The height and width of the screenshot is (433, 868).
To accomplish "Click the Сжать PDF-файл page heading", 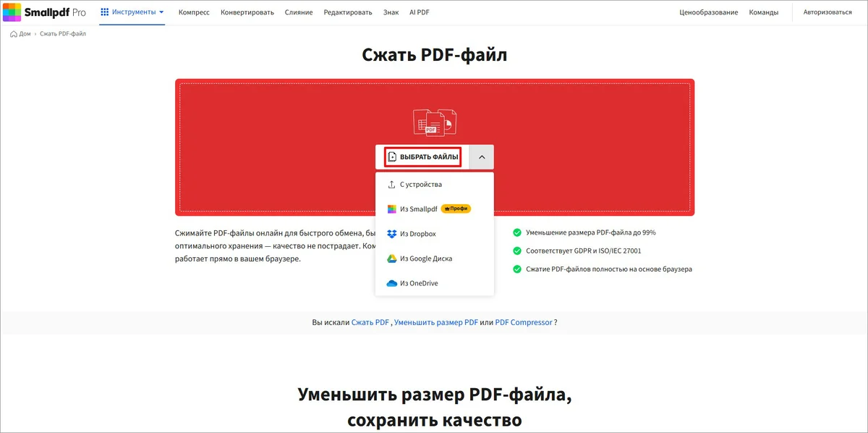I will click(435, 55).
